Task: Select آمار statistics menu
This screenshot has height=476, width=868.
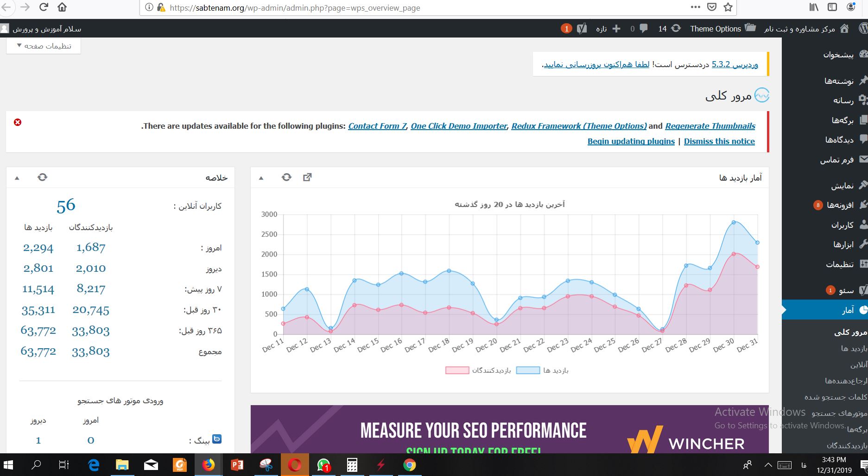Action: (x=825, y=310)
